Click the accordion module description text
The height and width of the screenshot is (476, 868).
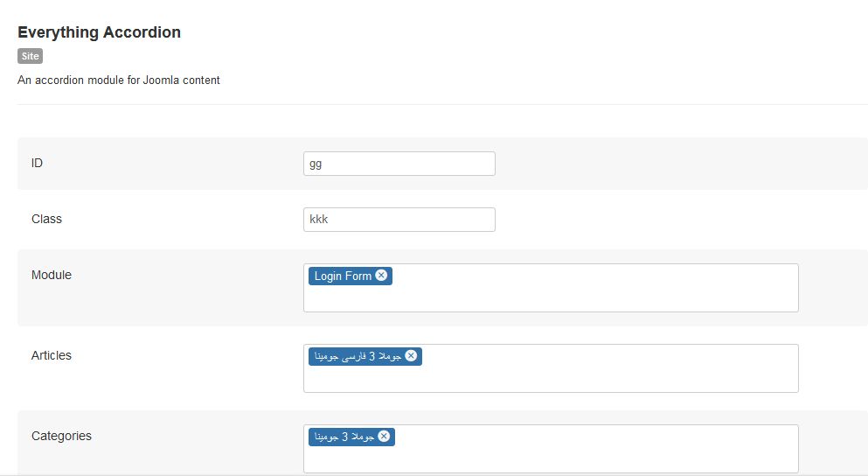(x=119, y=80)
